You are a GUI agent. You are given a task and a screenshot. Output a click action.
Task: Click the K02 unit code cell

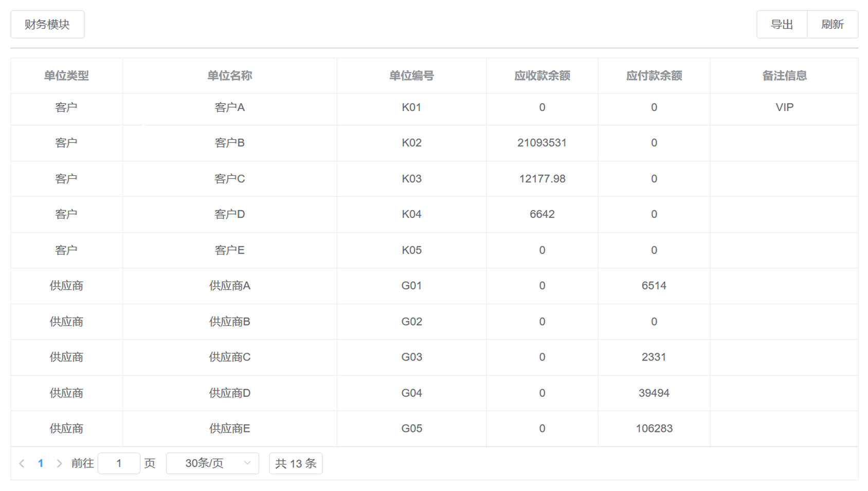coord(411,143)
